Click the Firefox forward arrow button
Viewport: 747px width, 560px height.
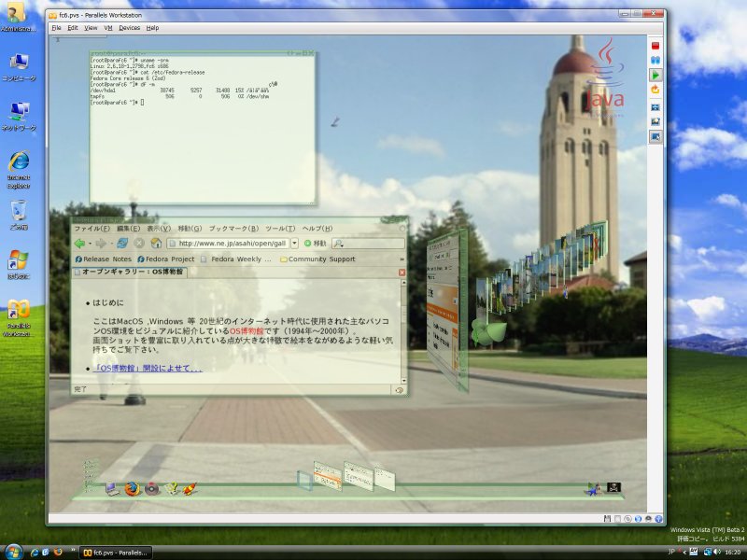tap(101, 244)
